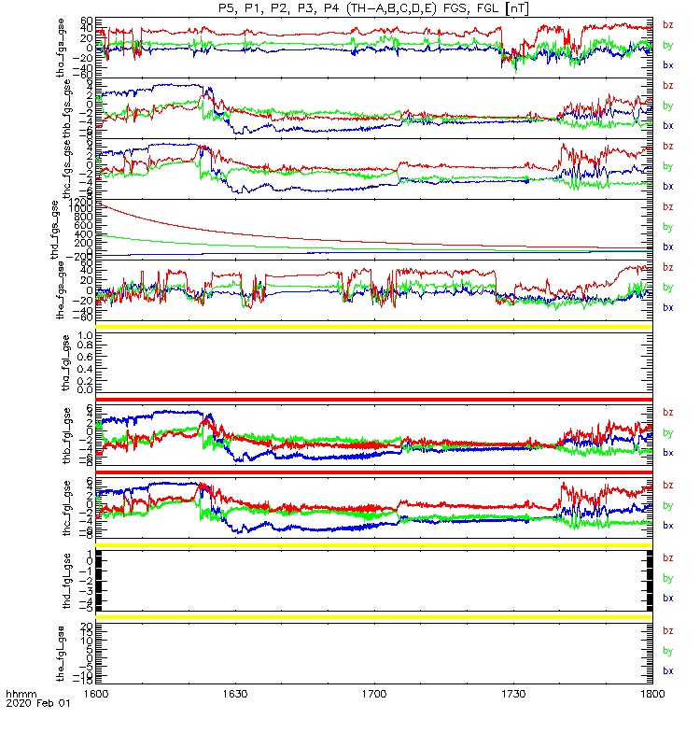
Task: Click the bz legend of the_fgl_gse panel
Action: [x=668, y=631]
